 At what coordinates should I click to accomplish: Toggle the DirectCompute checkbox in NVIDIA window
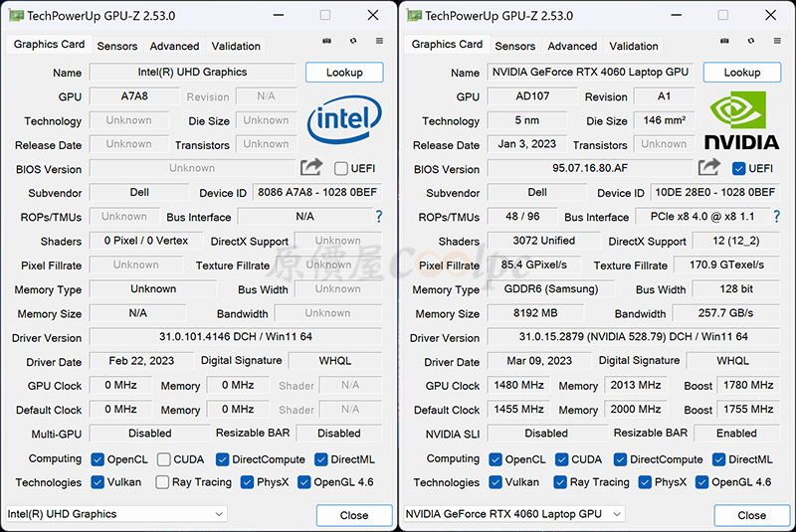point(620,459)
